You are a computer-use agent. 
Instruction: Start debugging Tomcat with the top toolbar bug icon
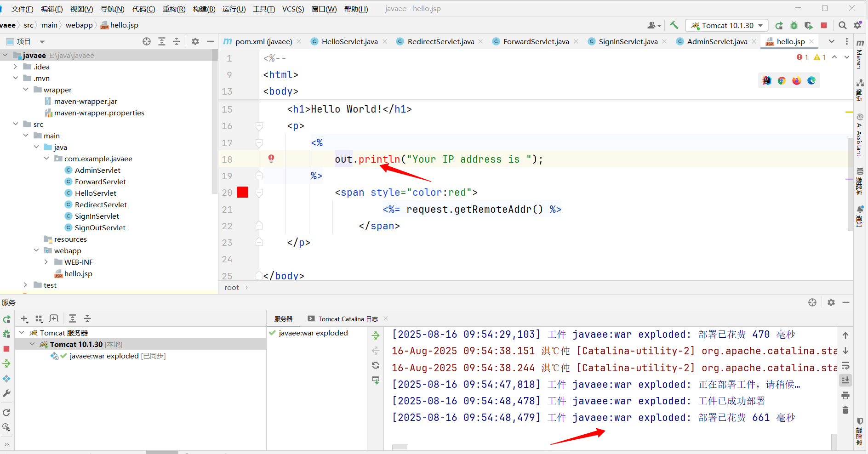(x=794, y=25)
